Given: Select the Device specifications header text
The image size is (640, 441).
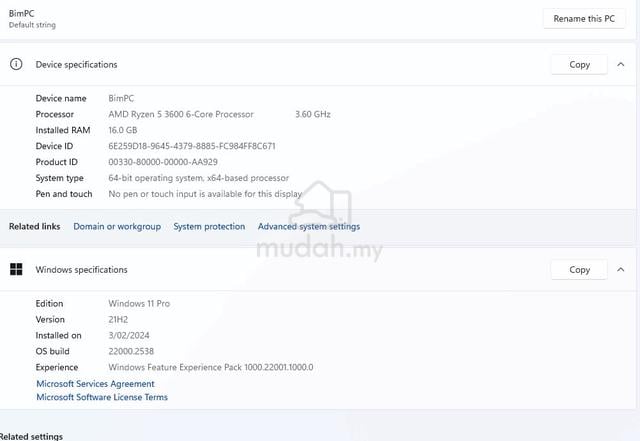Looking at the screenshot, I should coord(76,65).
